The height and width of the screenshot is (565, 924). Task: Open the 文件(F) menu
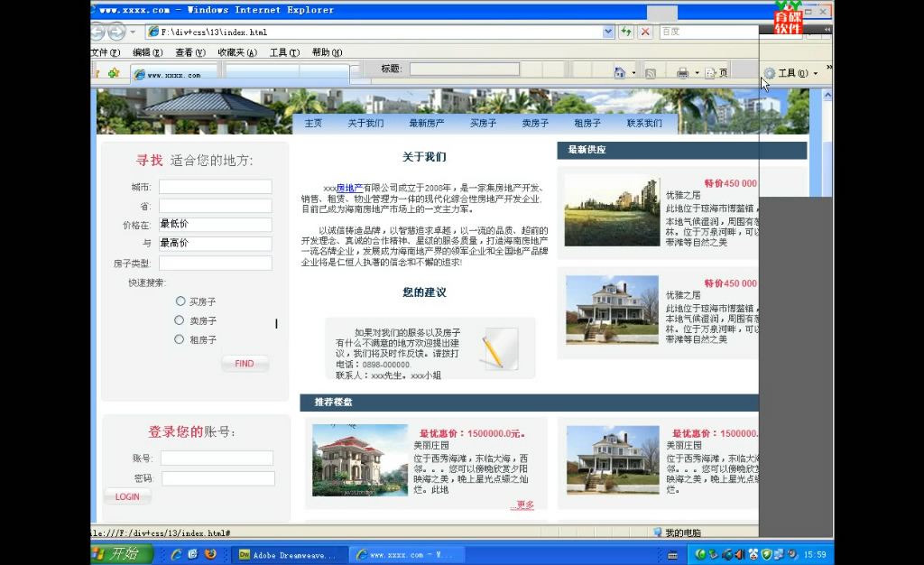(106, 52)
